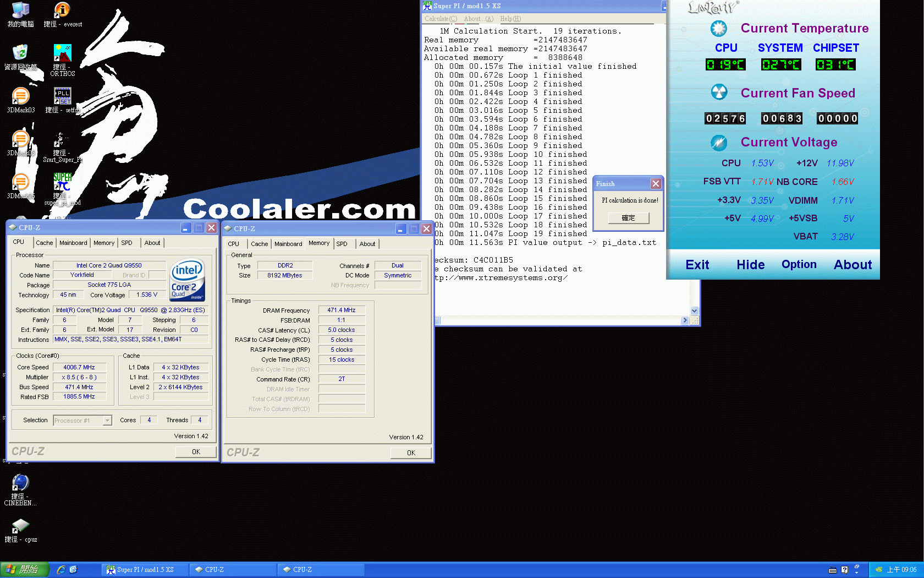Click Exit in the LanParty monitor
This screenshot has width=924, height=578.
pos(697,265)
